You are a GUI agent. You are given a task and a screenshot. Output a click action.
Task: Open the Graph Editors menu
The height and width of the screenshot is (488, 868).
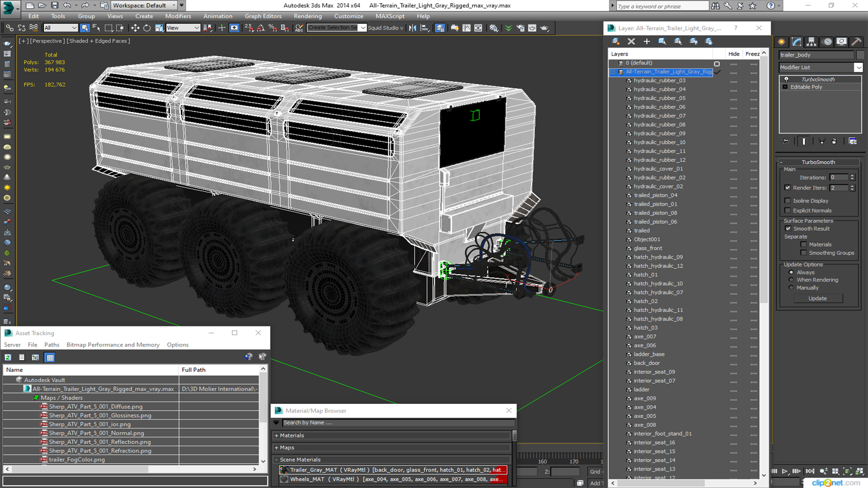pyautogui.click(x=263, y=16)
